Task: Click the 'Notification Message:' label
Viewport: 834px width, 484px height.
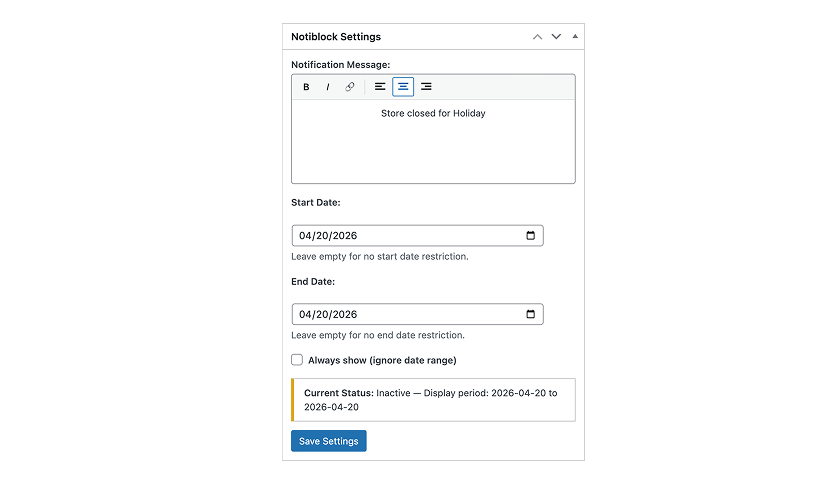Action: [340, 65]
